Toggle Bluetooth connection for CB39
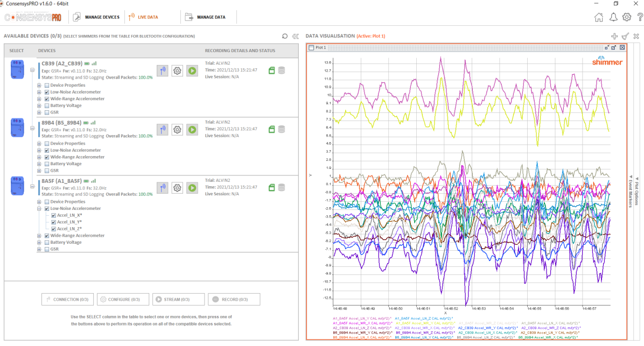The image size is (644, 346). 162,70
